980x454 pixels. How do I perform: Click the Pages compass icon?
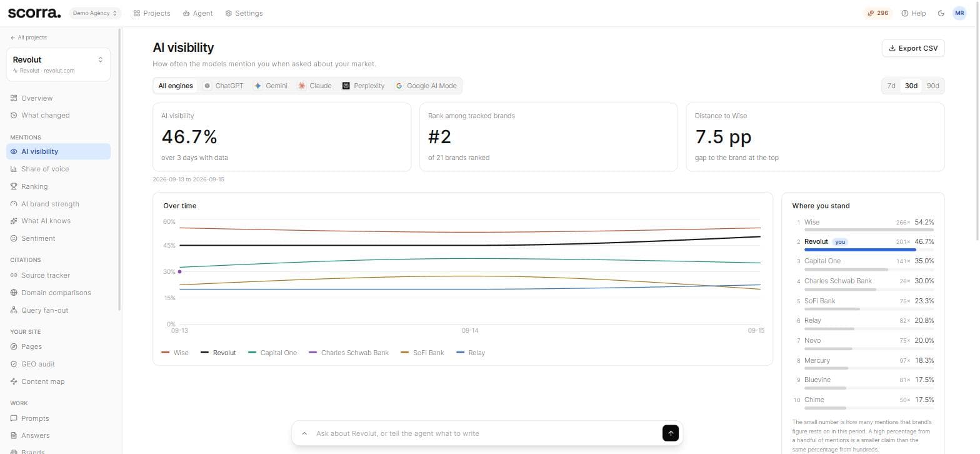(14, 346)
